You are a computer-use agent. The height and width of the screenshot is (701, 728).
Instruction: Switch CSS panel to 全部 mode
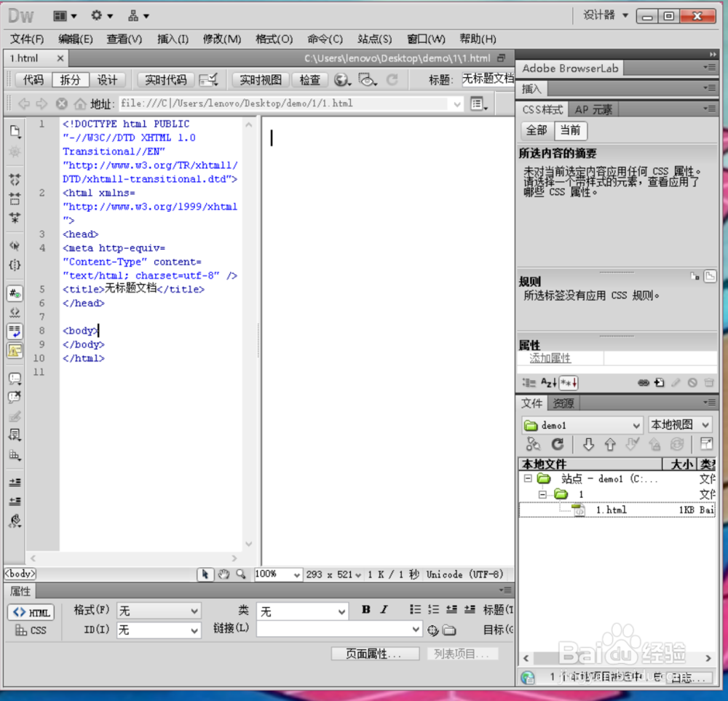(x=537, y=130)
